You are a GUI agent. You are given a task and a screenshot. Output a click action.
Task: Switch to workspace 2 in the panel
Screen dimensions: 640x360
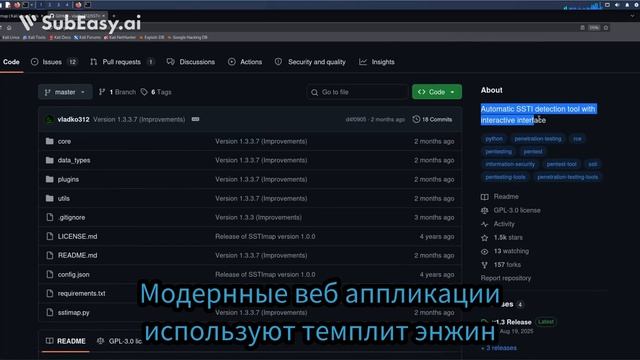(x=49, y=5)
